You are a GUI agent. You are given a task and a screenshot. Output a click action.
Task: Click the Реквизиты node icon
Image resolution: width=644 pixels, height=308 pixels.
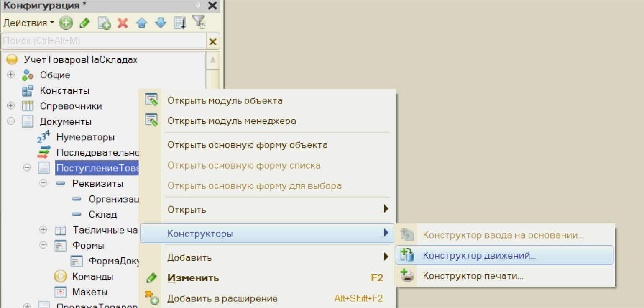coord(60,184)
